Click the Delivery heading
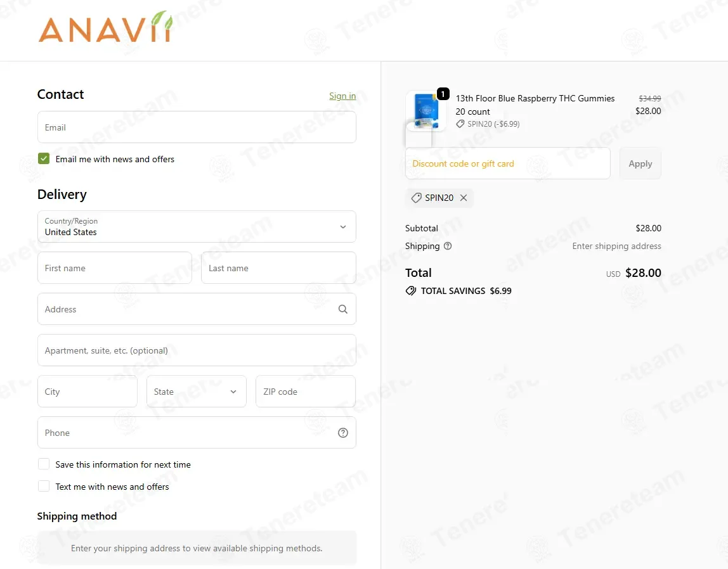Viewport: 728px width, 569px height. (62, 195)
